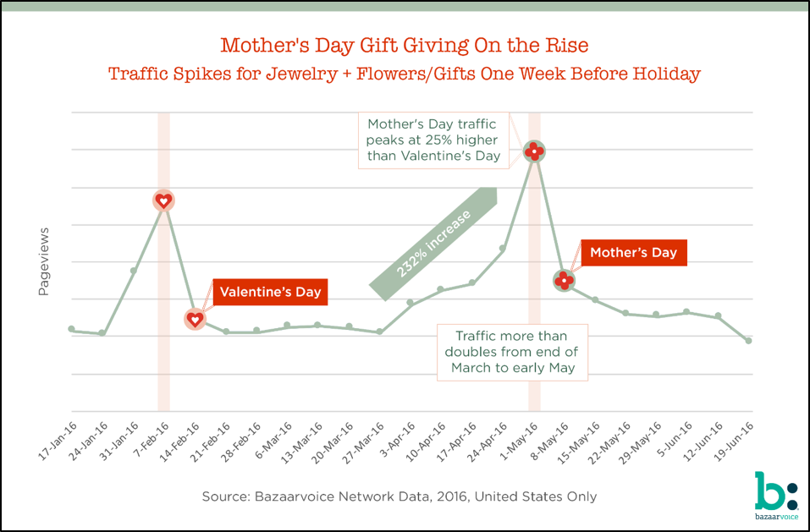Click the heart icon at the Valentine's peak
This screenshot has height=532, width=810.
point(164,200)
